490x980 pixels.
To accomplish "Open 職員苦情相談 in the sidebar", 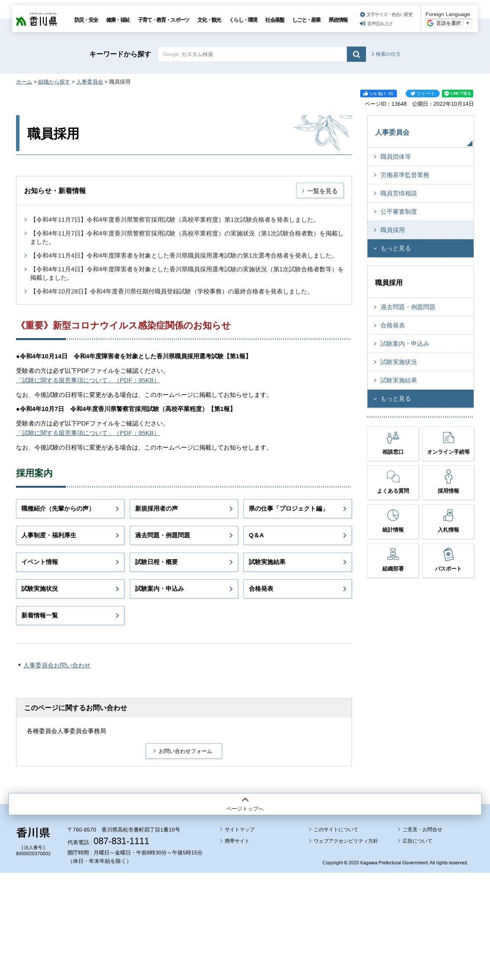I will point(420,193).
